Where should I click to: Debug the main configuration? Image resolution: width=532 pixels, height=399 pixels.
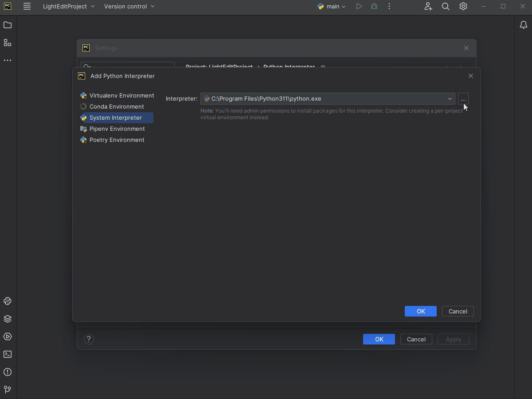374,7
